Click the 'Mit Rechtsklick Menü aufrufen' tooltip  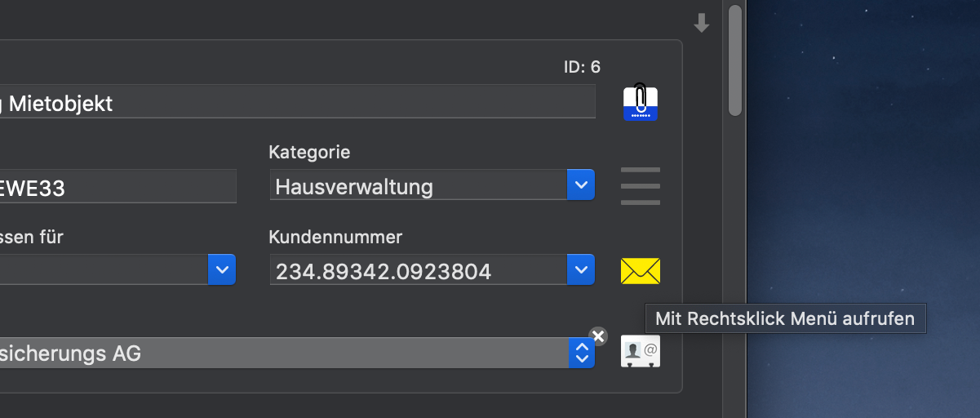click(785, 318)
